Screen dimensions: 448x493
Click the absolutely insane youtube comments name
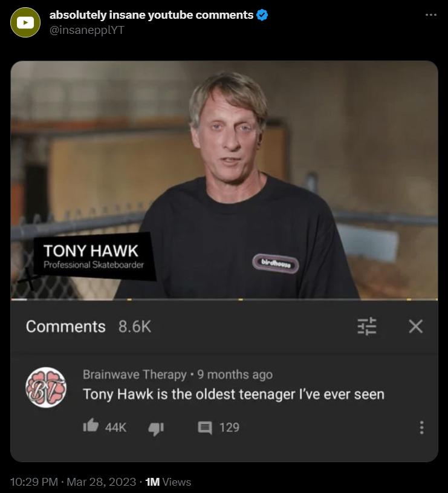tap(151, 15)
